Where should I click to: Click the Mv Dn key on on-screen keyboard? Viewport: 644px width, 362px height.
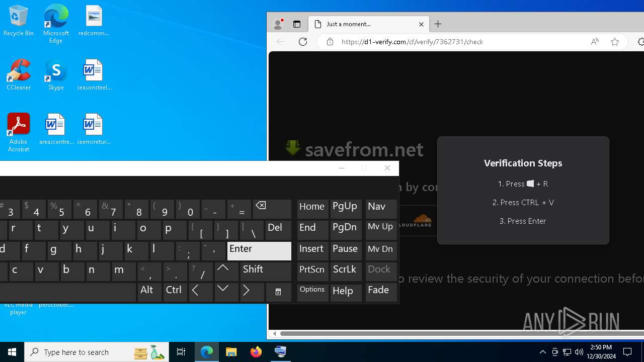[x=381, y=251]
